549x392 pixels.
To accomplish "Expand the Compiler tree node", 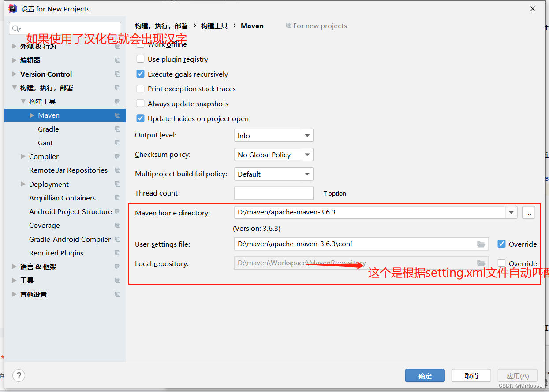I will [23, 156].
